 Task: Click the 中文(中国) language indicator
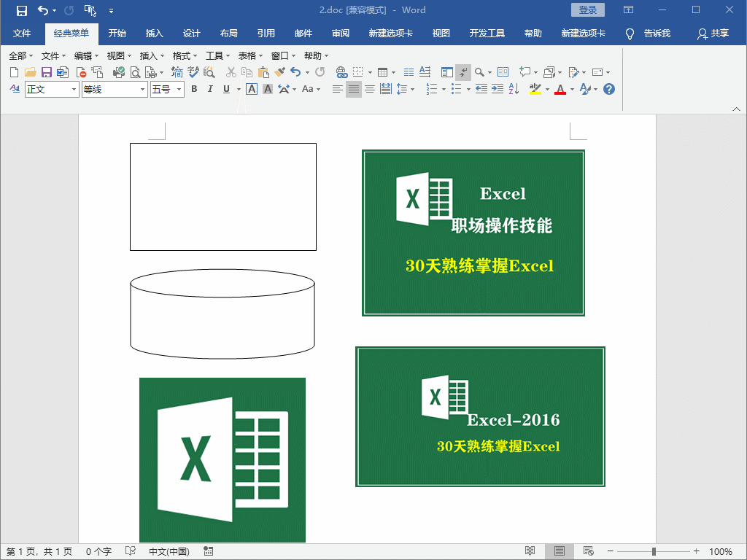tap(169, 551)
